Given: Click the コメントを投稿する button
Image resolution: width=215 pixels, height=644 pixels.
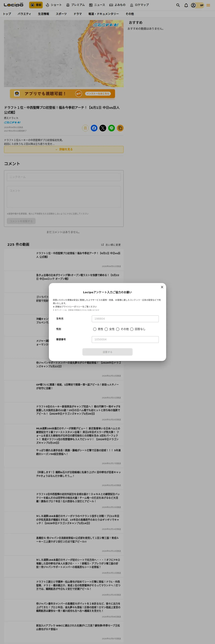Looking at the screenshot, I should (21, 221).
